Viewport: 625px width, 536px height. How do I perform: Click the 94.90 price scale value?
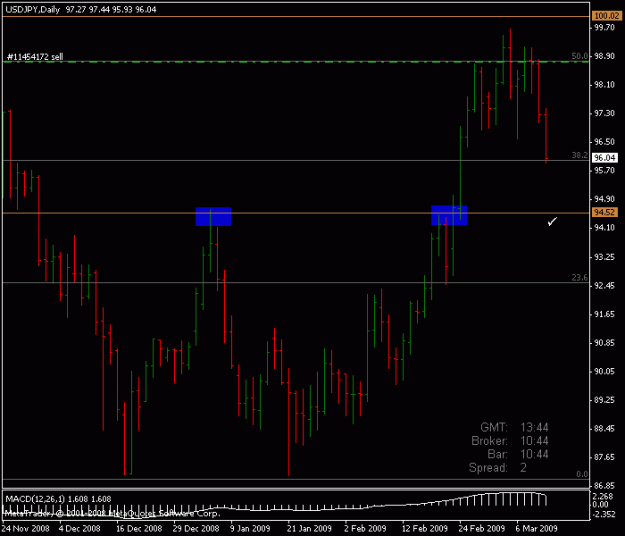(x=604, y=199)
